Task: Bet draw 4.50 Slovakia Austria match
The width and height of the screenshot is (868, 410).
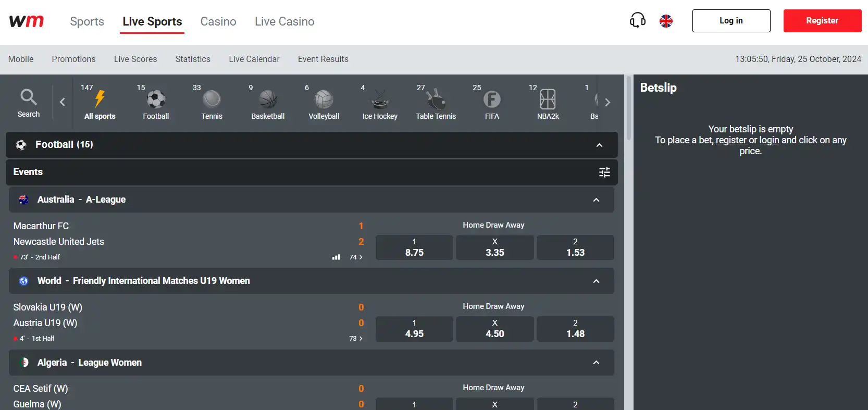Action: [x=495, y=329]
